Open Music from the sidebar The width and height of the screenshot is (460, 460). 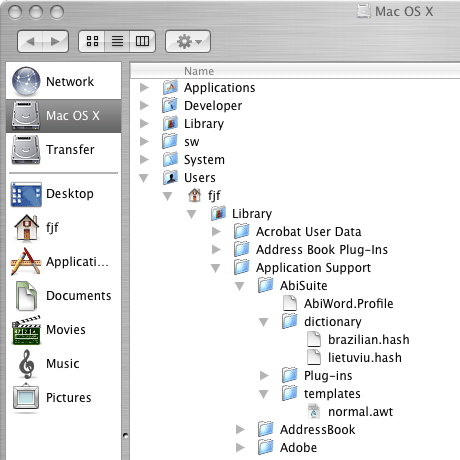63,364
